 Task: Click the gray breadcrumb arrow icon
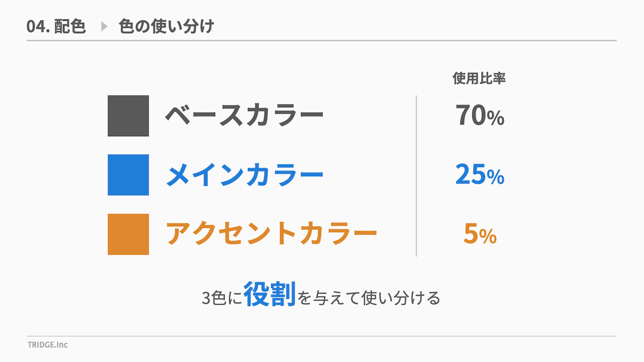[105, 26]
